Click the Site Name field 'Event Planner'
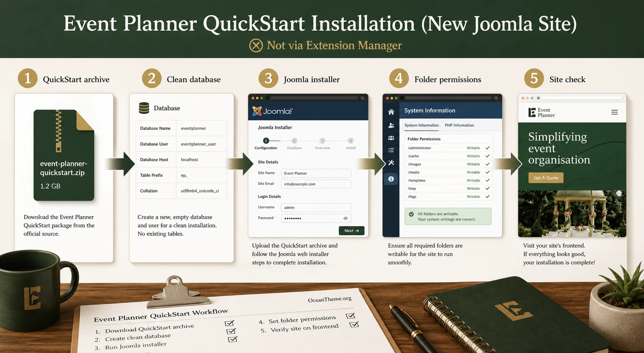 pyautogui.click(x=316, y=173)
